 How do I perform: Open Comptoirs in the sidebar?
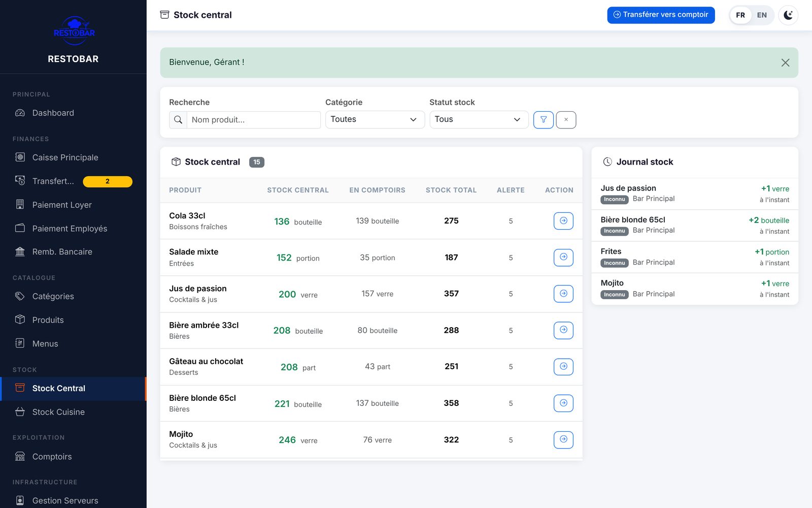(73, 457)
